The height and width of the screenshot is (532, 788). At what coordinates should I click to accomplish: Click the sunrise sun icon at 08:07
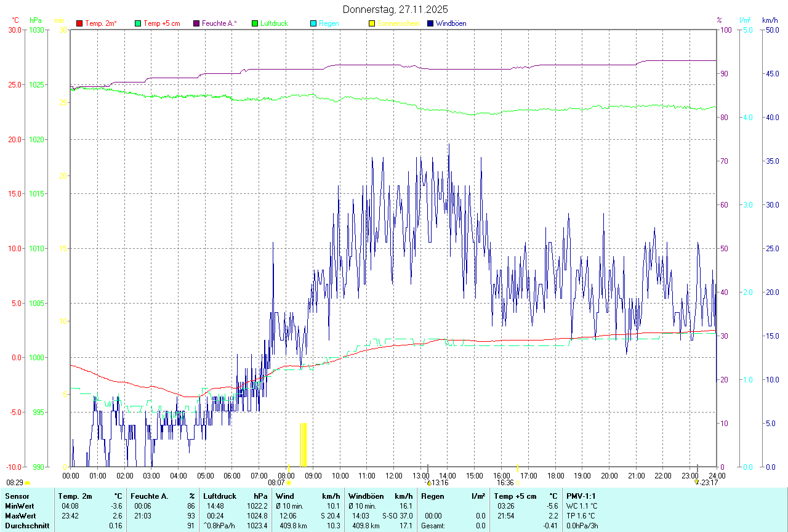(288, 483)
